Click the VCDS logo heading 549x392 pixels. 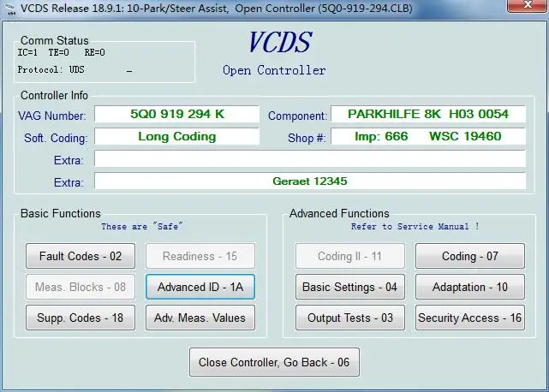point(280,42)
